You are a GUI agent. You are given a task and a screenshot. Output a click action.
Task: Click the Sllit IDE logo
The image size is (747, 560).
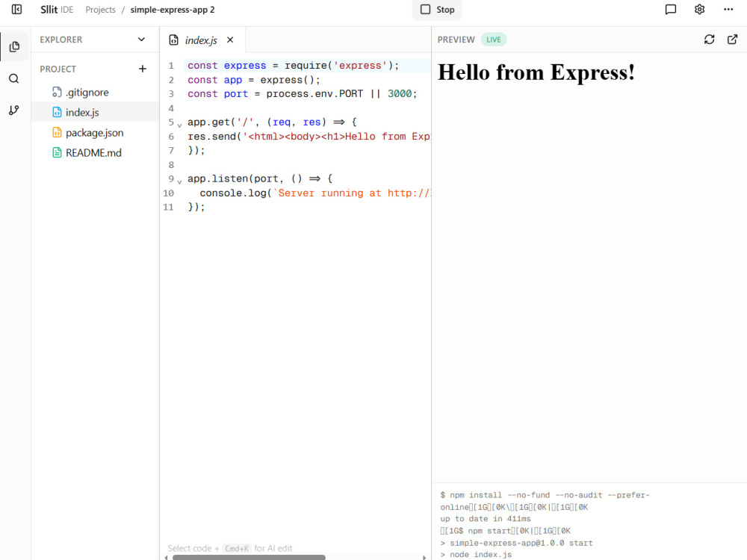coord(57,10)
